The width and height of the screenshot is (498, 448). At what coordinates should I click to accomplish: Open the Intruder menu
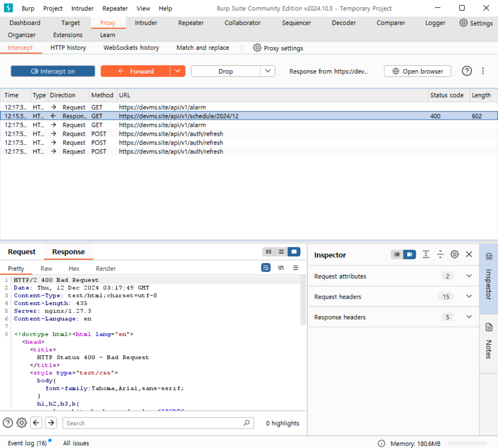tap(83, 8)
